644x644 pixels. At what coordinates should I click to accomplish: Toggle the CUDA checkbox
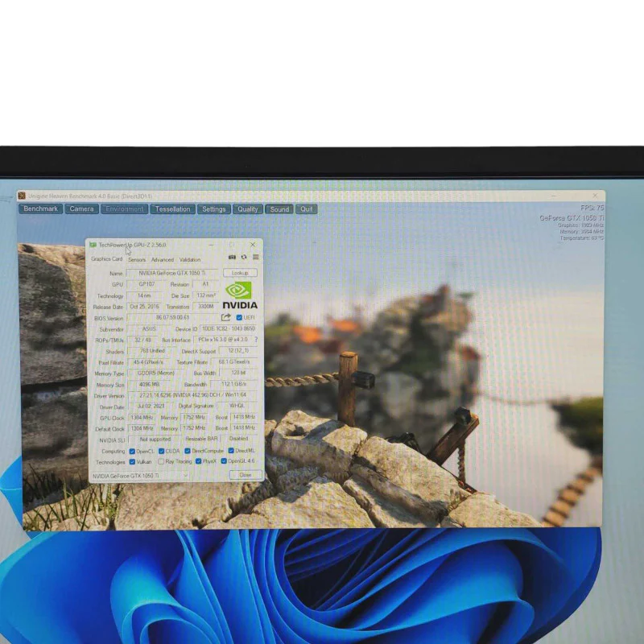[x=162, y=452]
